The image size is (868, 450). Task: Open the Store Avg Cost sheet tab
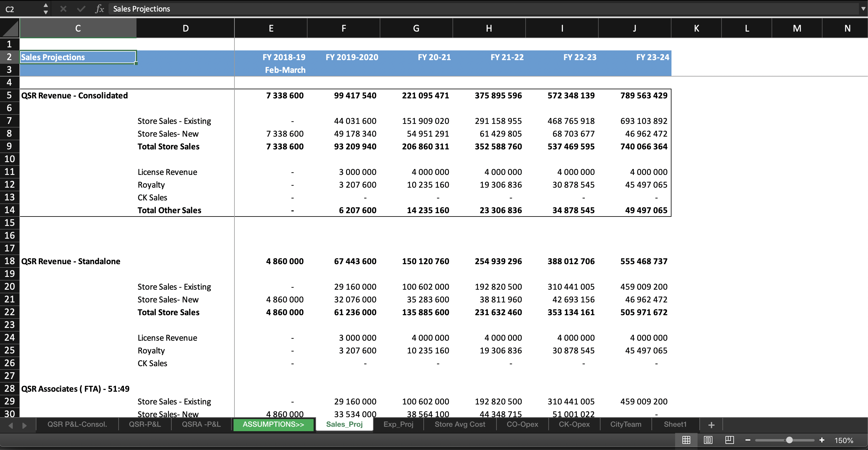460,425
